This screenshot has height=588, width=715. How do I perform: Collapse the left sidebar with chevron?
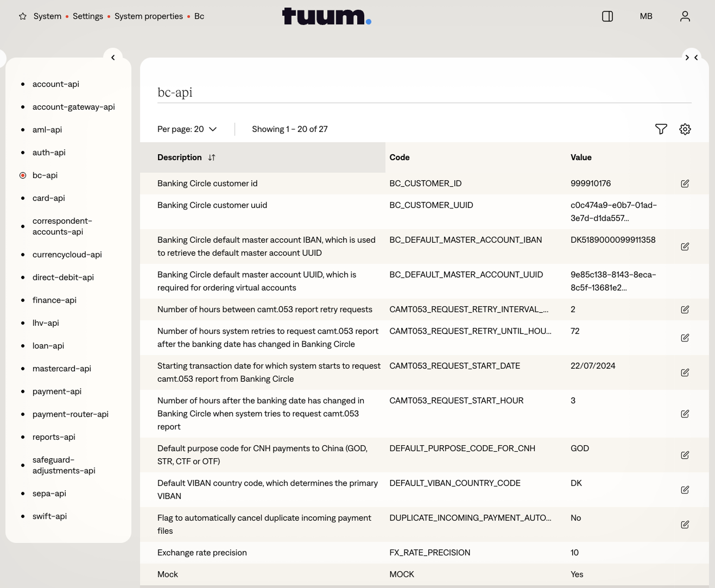[113, 58]
